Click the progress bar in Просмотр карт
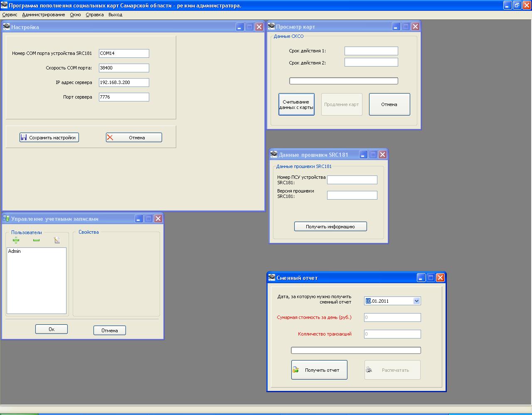The height and width of the screenshot is (415, 532). coord(344,81)
